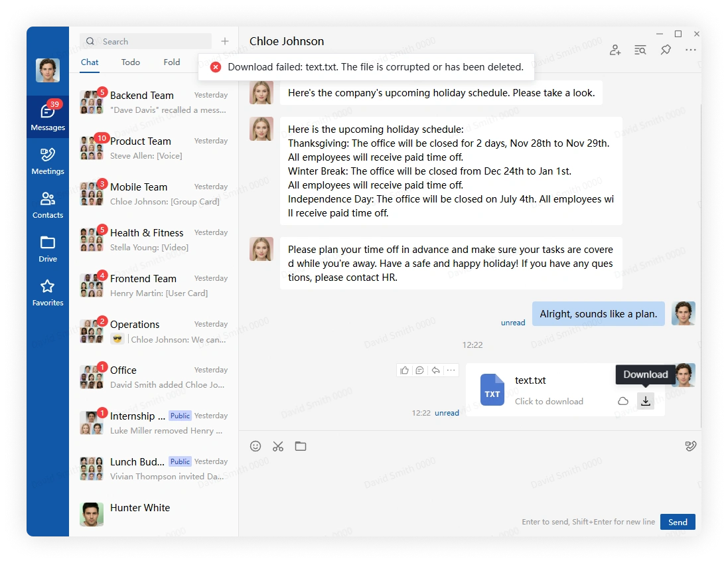Open Favorites in the sidebar

[x=48, y=292]
